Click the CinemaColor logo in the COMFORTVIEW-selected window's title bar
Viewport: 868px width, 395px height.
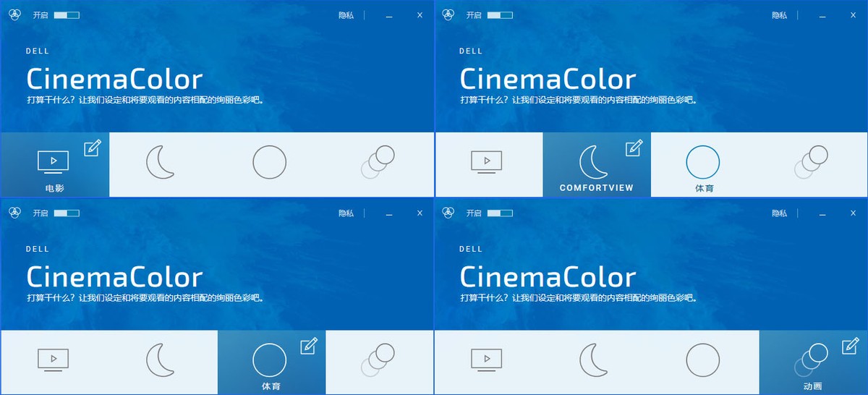(448, 14)
